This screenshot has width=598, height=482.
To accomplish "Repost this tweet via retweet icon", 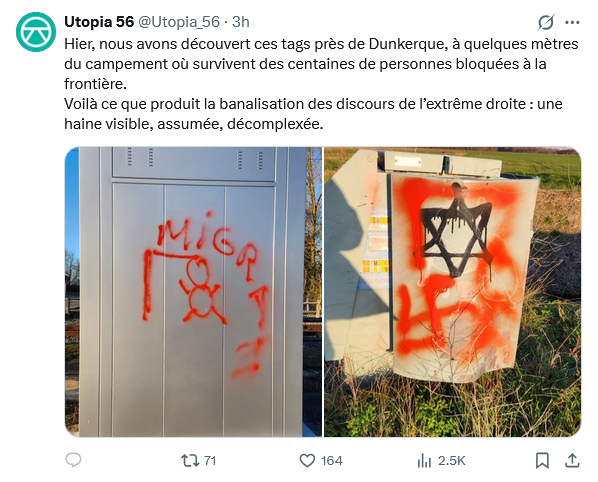I will click(190, 460).
